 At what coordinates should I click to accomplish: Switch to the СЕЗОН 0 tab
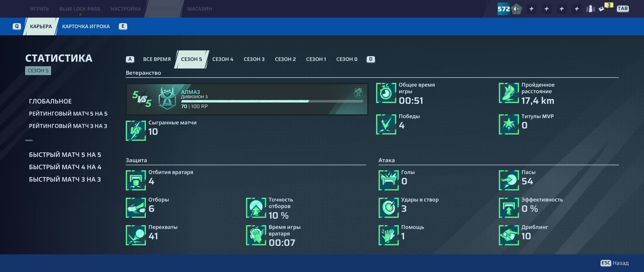click(x=347, y=59)
